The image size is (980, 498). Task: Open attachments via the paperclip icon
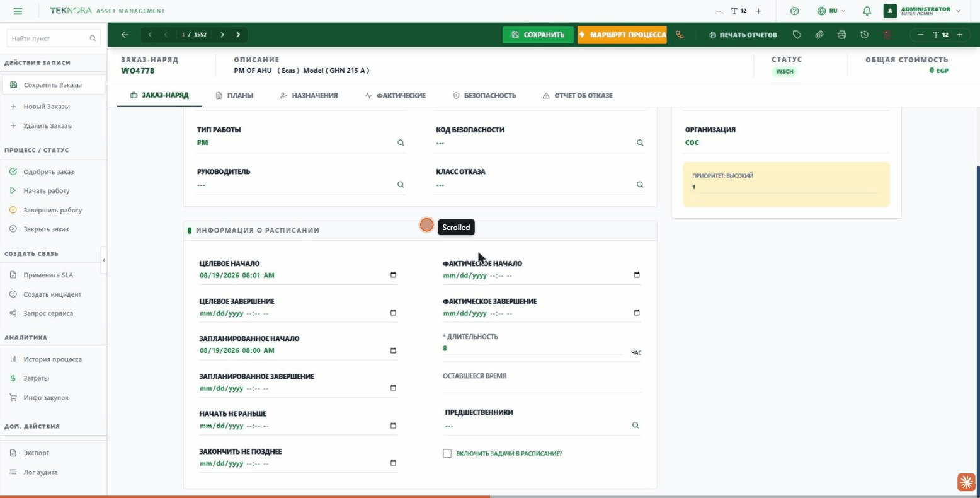pyautogui.click(x=819, y=35)
